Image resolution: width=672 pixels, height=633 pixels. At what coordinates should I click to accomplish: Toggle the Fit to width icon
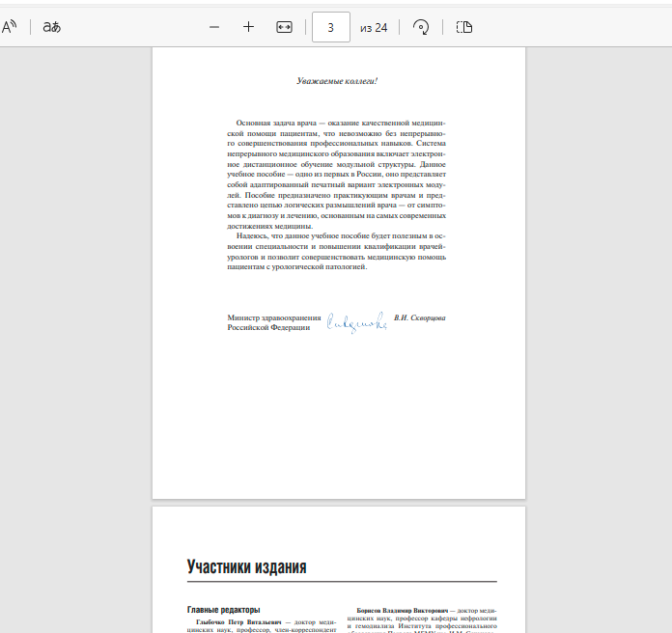[284, 27]
